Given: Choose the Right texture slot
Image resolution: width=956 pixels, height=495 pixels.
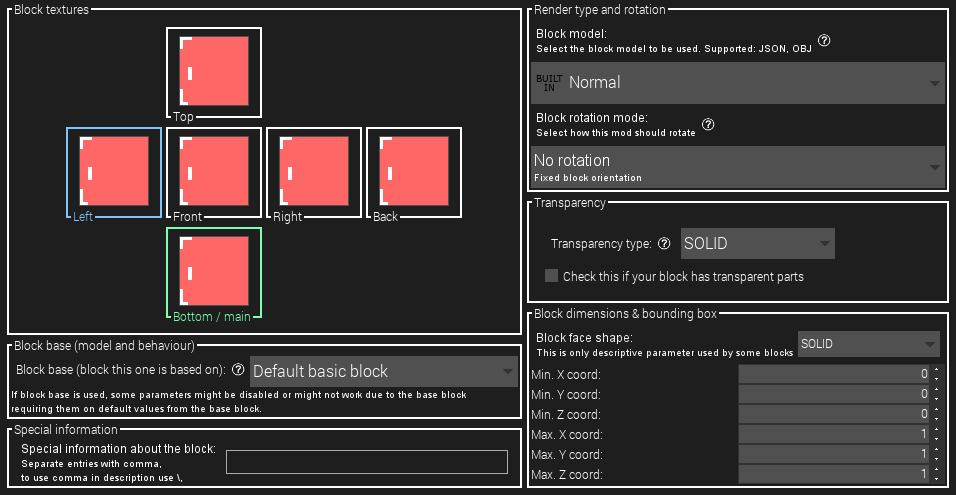Looking at the screenshot, I should [x=314, y=171].
